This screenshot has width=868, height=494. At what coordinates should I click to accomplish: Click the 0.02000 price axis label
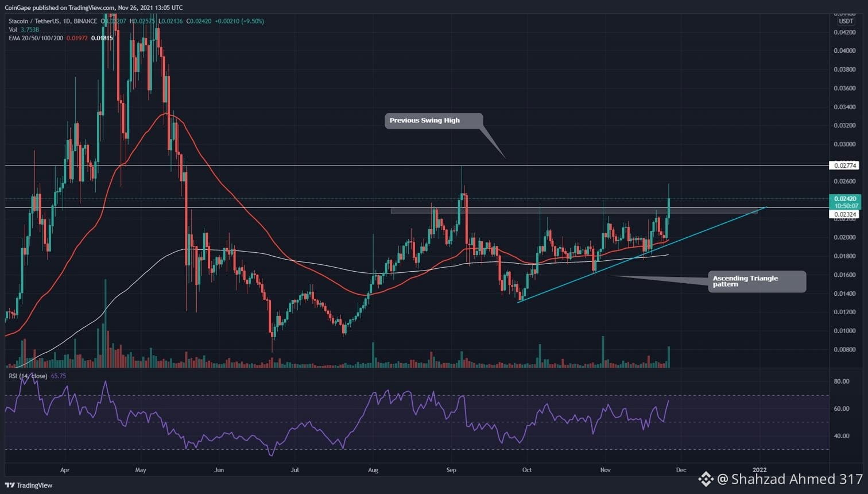pos(844,237)
